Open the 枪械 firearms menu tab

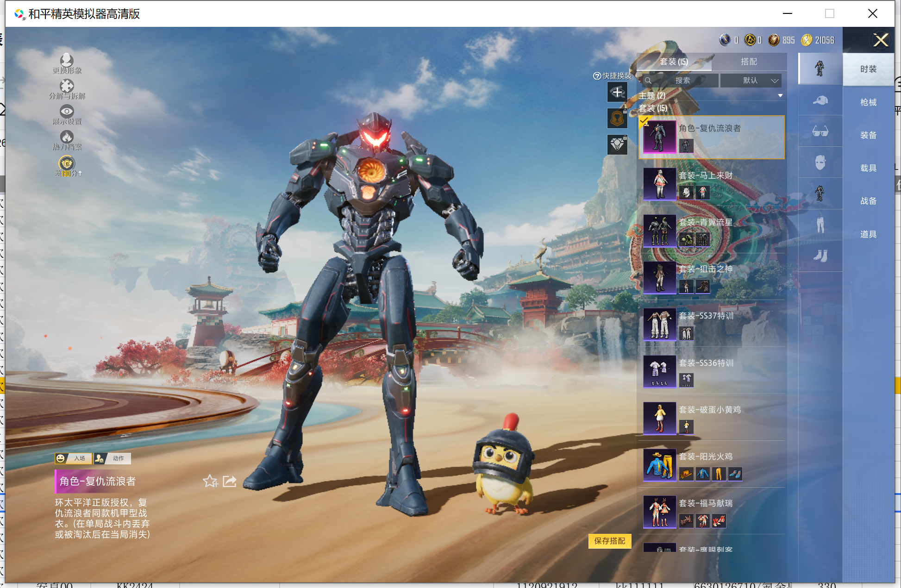click(868, 102)
